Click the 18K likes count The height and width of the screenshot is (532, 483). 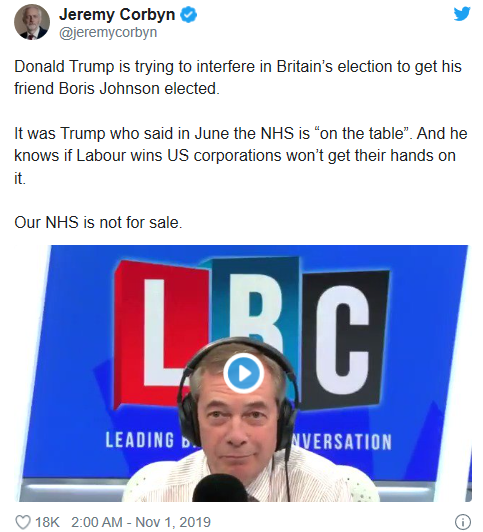coord(47,522)
